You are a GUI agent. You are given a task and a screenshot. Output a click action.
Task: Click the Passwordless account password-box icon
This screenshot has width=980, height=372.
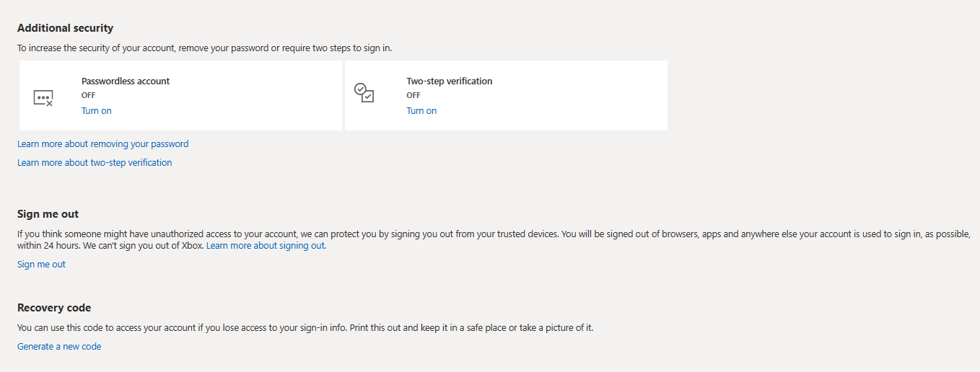43,98
